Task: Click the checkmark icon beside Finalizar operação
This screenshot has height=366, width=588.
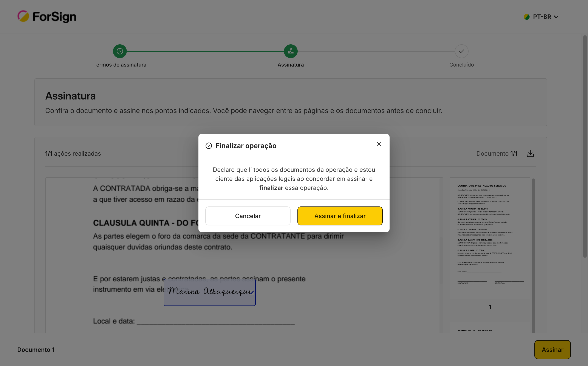Action: pos(209,146)
